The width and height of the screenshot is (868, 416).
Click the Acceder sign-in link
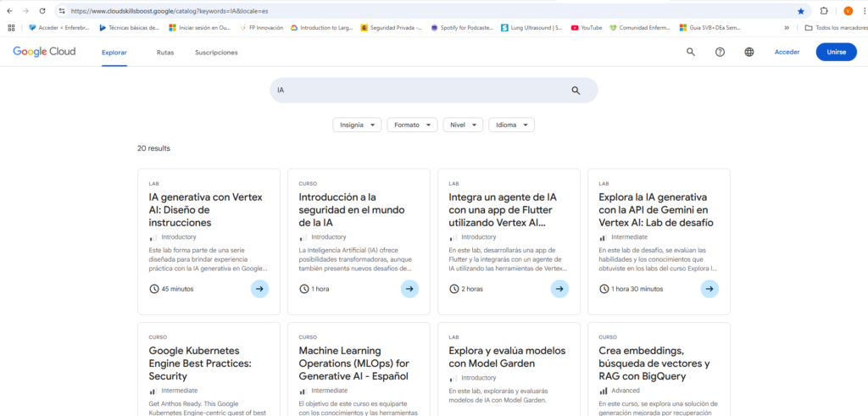pyautogui.click(x=787, y=52)
